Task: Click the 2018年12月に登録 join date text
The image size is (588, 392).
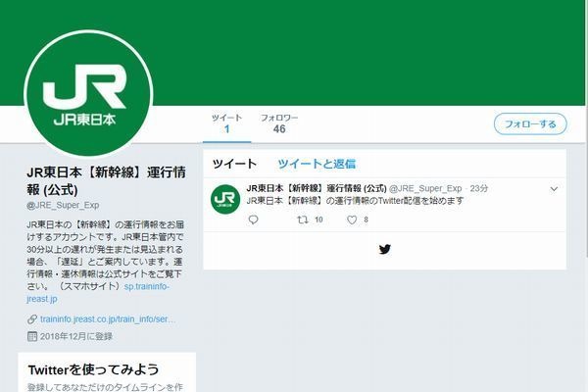Action: (x=76, y=336)
